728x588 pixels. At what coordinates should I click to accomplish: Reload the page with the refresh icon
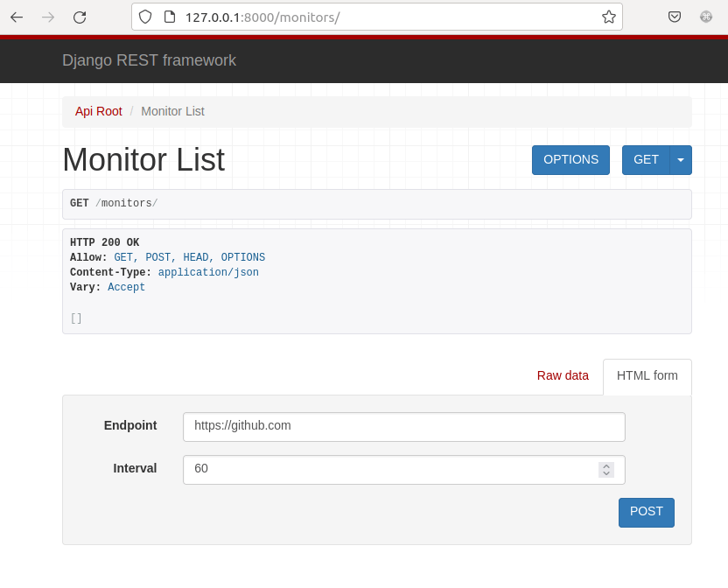click(x=79, y=17)
